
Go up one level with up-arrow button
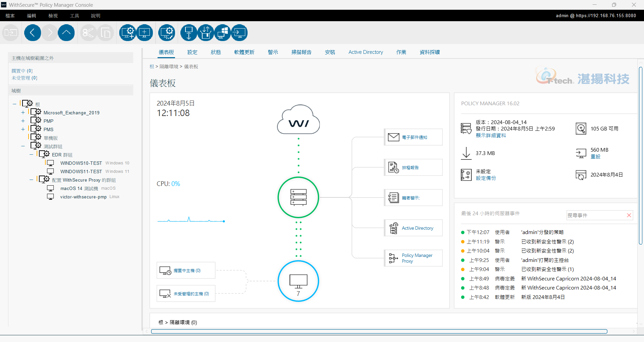[66, 33]
